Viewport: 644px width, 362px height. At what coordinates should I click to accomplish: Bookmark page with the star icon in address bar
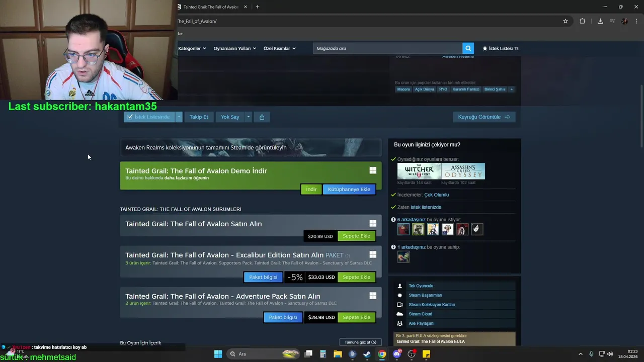566,21
